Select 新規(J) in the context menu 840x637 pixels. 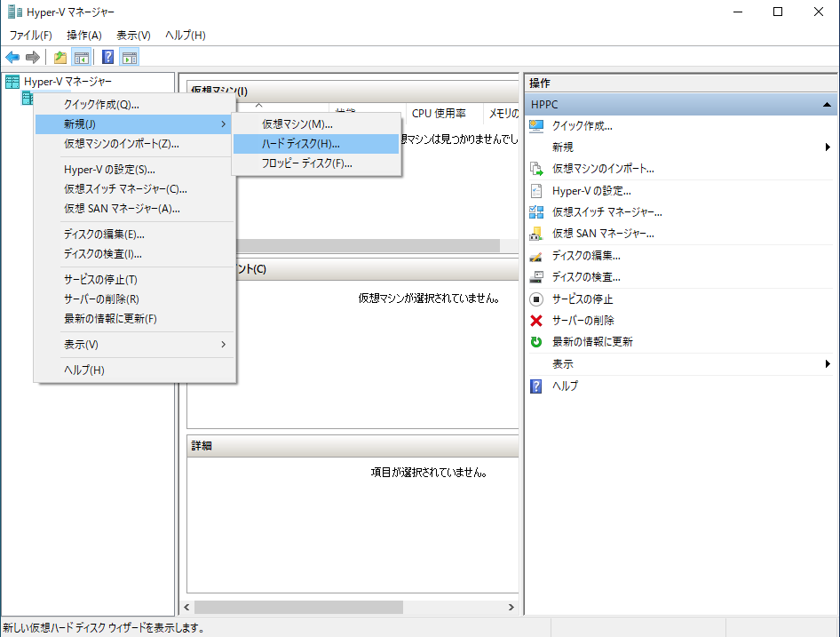pos(134,123)
